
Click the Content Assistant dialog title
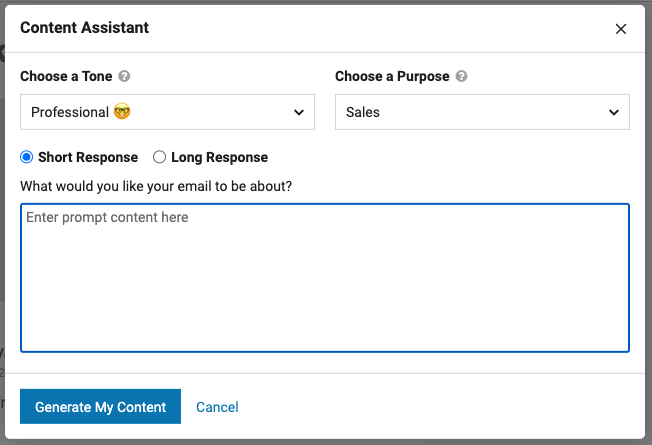click(x=84, y=28)
